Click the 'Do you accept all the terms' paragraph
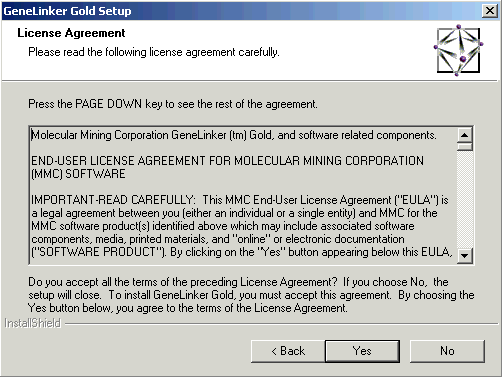Screen dimensions: 502x377 click(x=251, y=295)
